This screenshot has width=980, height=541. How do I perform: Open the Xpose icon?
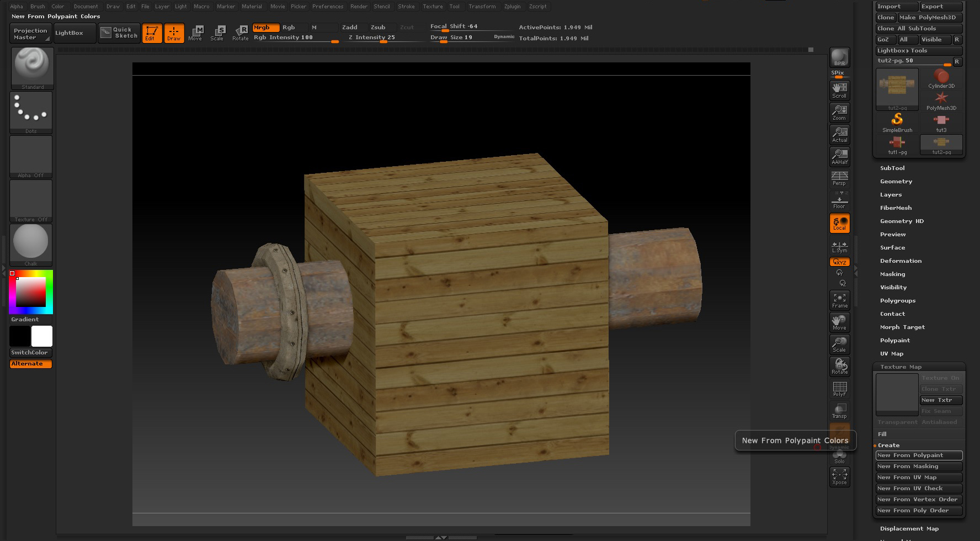pyautogui.click(x=839, y=477)
